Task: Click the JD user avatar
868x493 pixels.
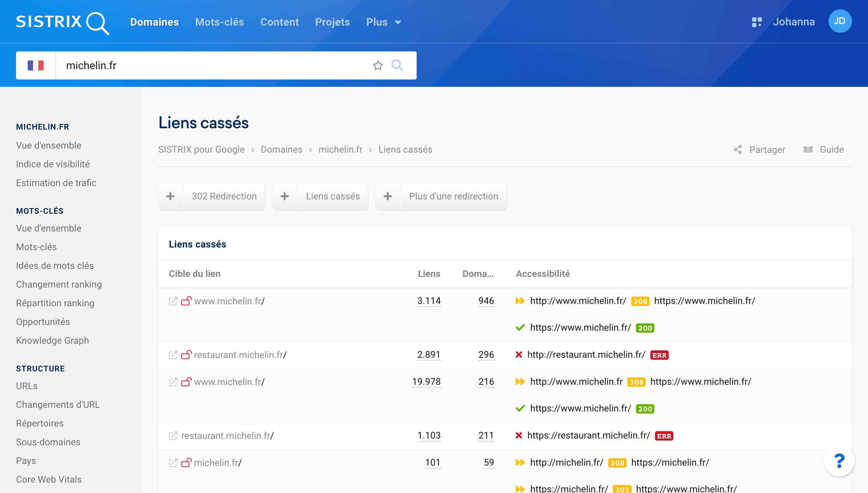Action: [840, 21]
